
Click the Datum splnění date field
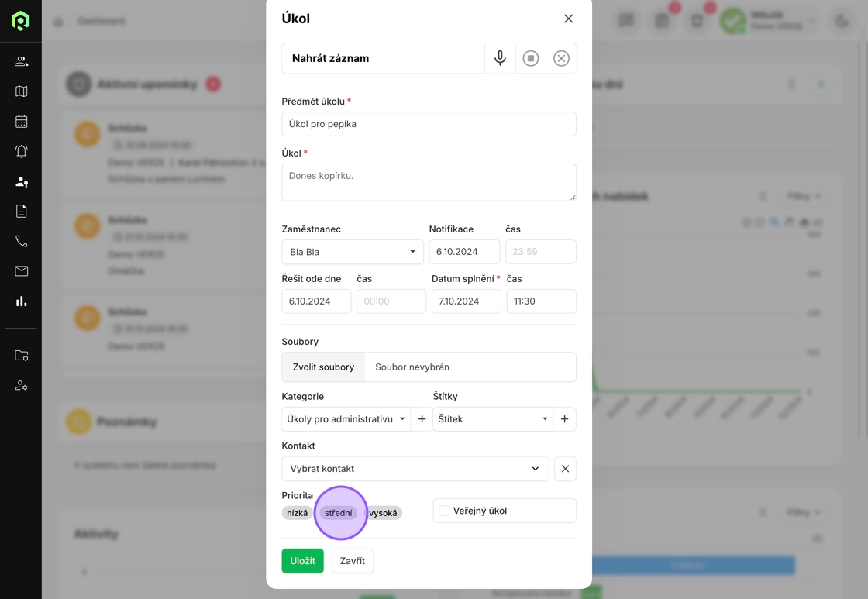467,301
